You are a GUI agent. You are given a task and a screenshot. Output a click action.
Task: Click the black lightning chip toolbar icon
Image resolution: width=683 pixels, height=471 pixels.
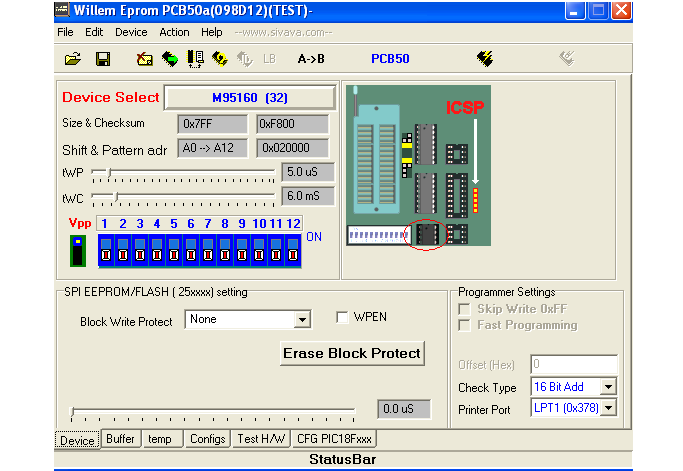pos(486,59)
